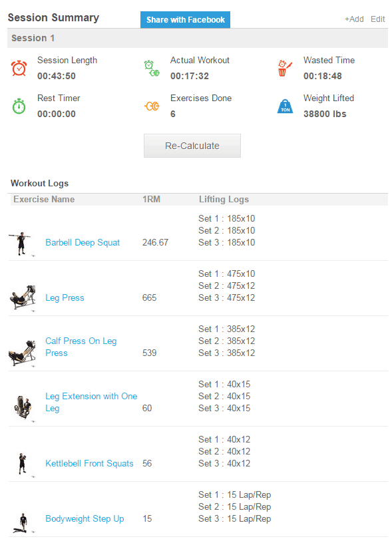The height and width of the screenshot is (547, 392).
Task: Click the Kettlebell Front Squats thumbnail image
Action: pos(23,464)
